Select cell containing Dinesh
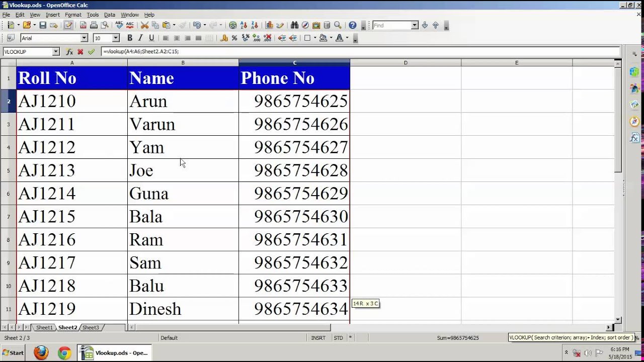Screen dimensions: 644x362 point(183,309)
